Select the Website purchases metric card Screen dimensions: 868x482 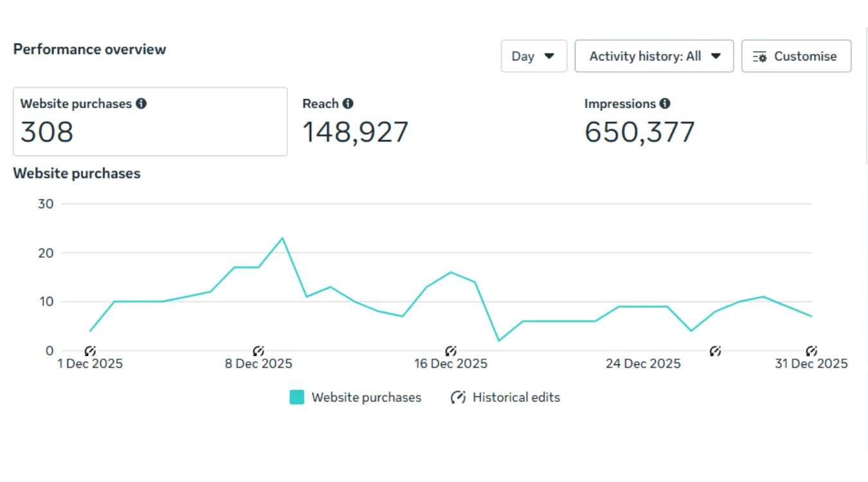point(150,121)
